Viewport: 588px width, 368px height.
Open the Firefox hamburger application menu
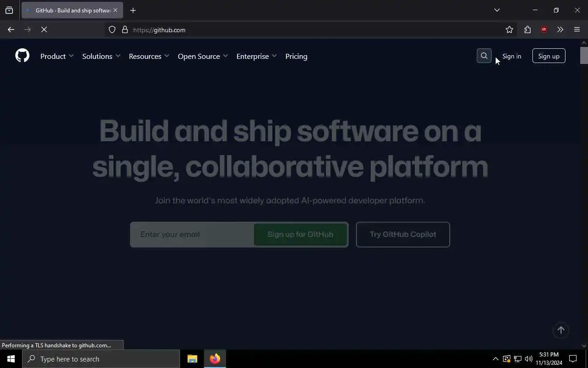[577, 29]
